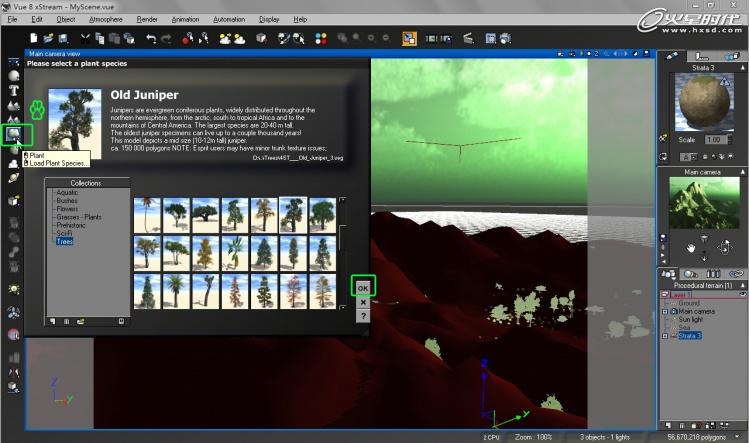Select the Flowers collection
The height and width of the screenshot is (443, 749).
click(x=67, y=208)
